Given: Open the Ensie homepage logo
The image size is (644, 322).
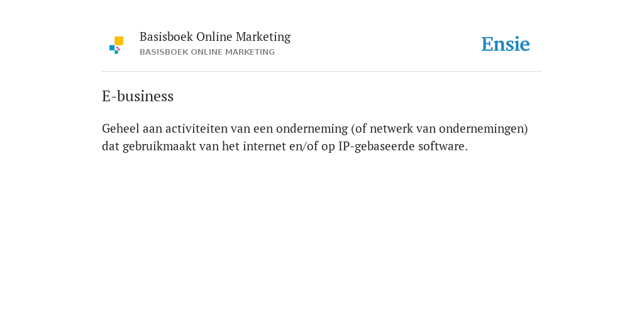Looking at the screenshot, I should (x=506, y=44).
